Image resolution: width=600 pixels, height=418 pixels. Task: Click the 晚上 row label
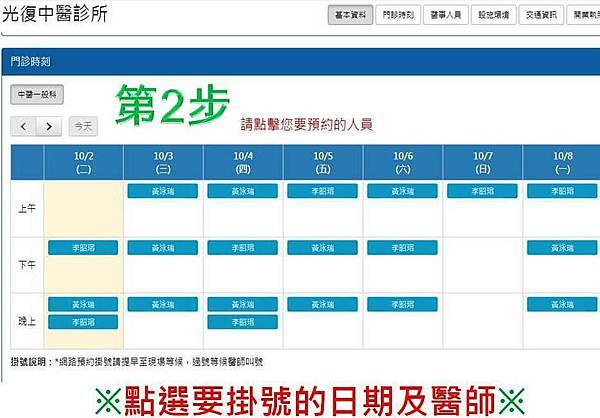click(27, 321)
